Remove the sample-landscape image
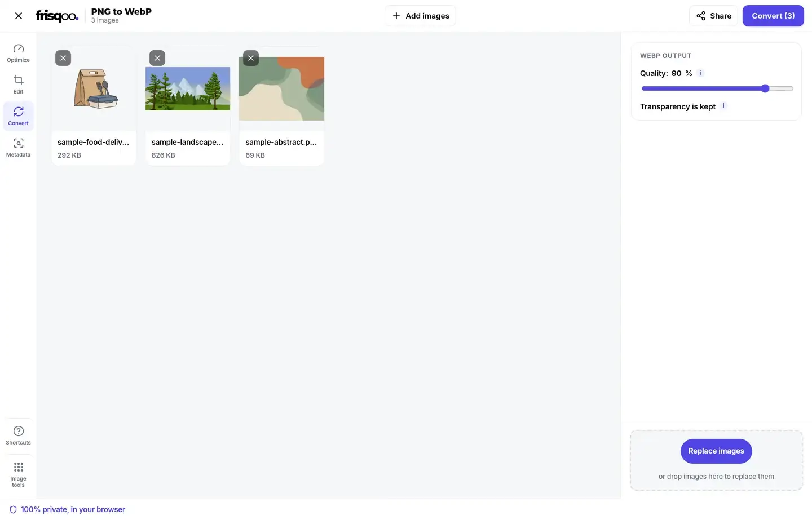Viewport: 812px width, 520px height. click(x=157, y=58)
